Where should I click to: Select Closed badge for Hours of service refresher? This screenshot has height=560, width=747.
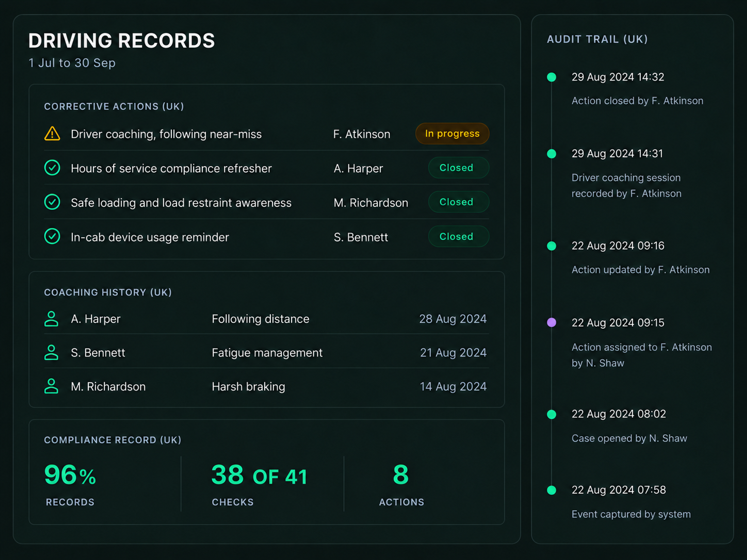[459, 168]
